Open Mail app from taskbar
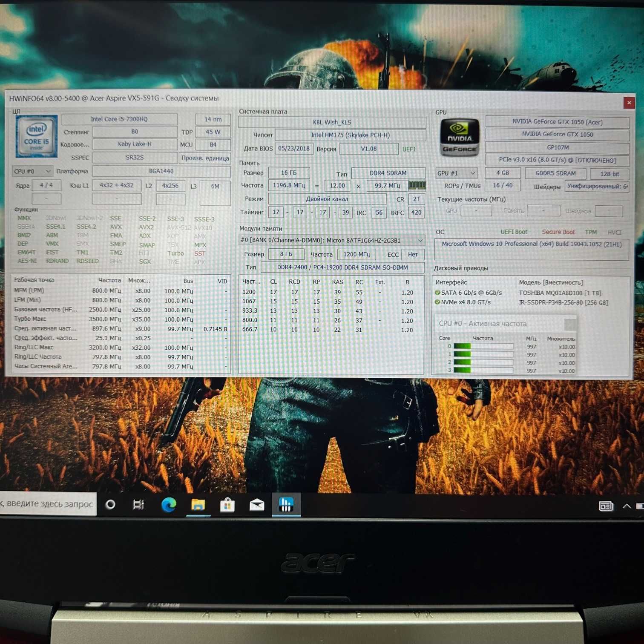The width and height of the screenshot is (644, 644). (x=257, y=505)
